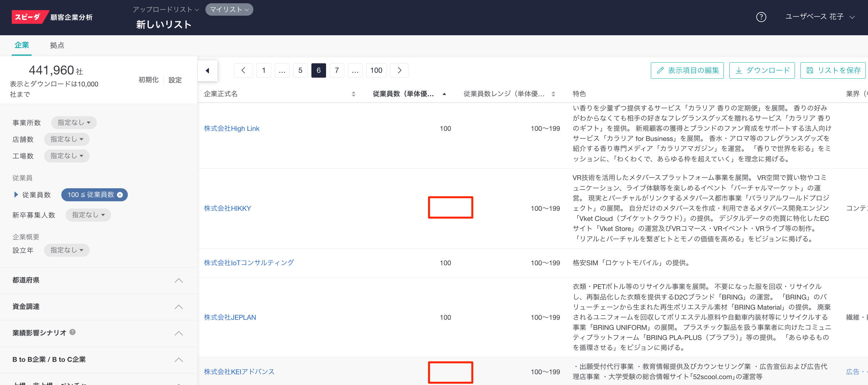Jump to page 7
868x385 pixels.
336,70
